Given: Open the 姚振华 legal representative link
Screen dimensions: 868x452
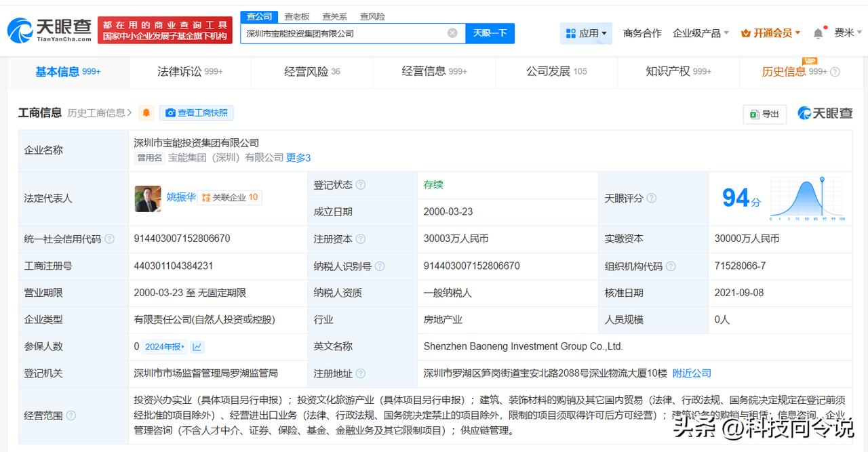Looking at the screenshot, I should [x=181, y=197].
